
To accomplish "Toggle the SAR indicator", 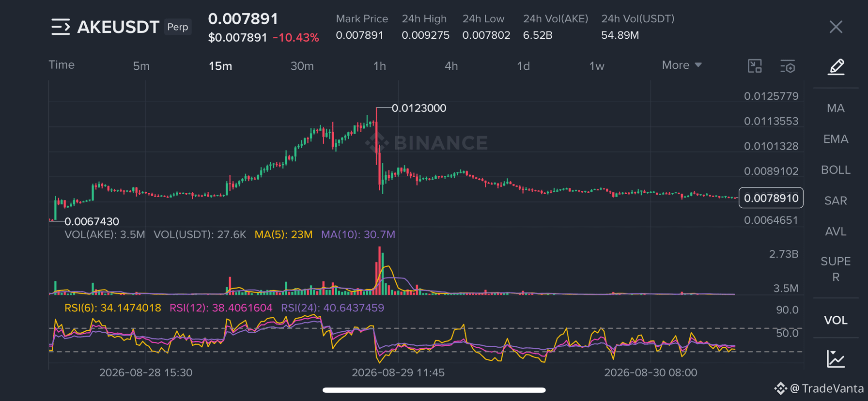I will tap(836, 200).
